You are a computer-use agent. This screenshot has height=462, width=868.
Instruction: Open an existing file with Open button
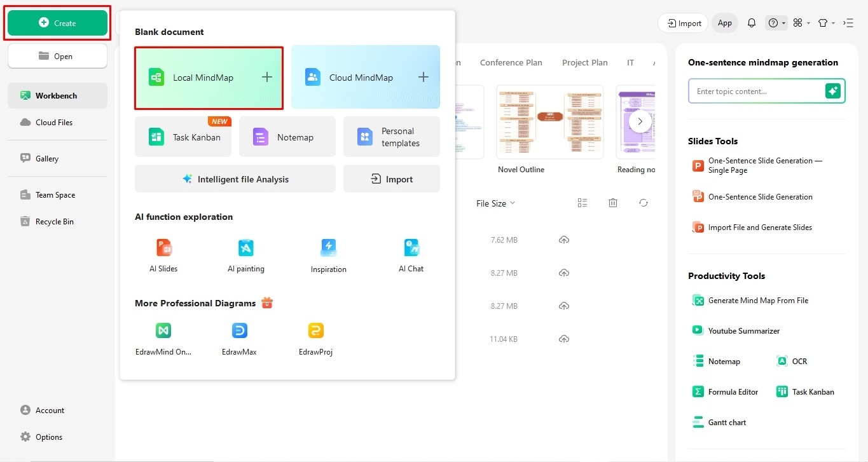(57, 56)
